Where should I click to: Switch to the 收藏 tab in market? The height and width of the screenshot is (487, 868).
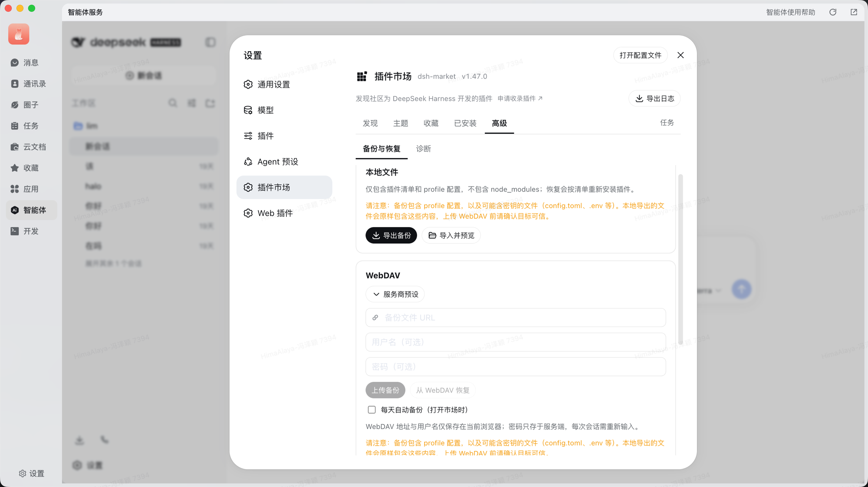(x=431, y=123)
